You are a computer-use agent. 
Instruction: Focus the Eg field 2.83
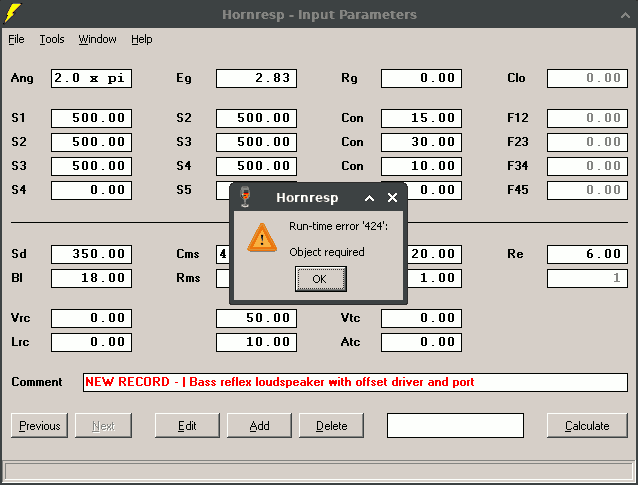point(256,78)
